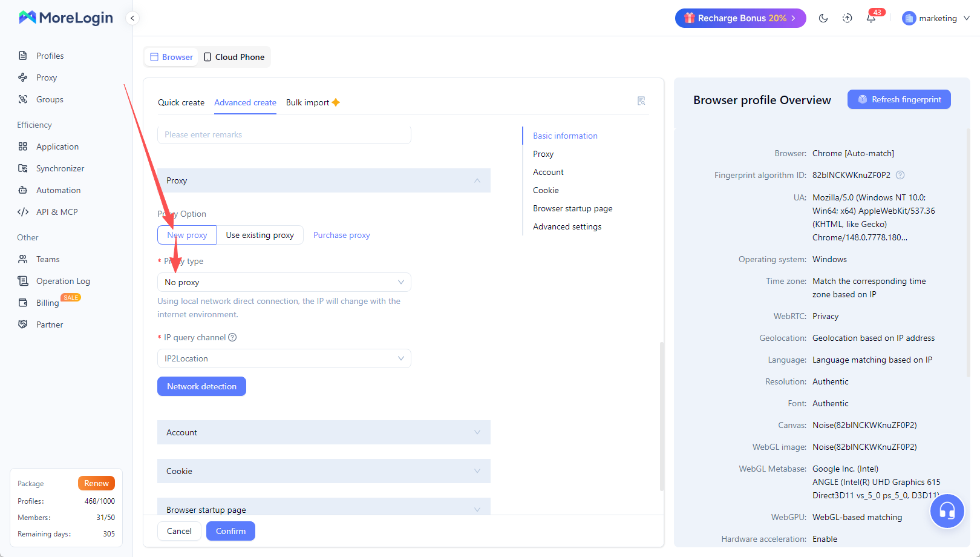Jump to Proxy anchor in outline
The width and height of the screenshot is (980, 557).
pos(543,154)
